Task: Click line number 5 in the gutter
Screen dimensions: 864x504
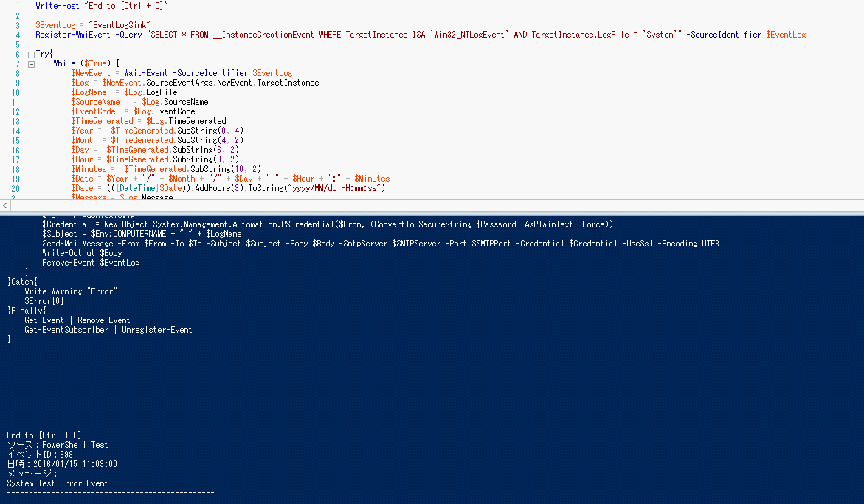Action: pyautogui.click(x=18, y=44)
